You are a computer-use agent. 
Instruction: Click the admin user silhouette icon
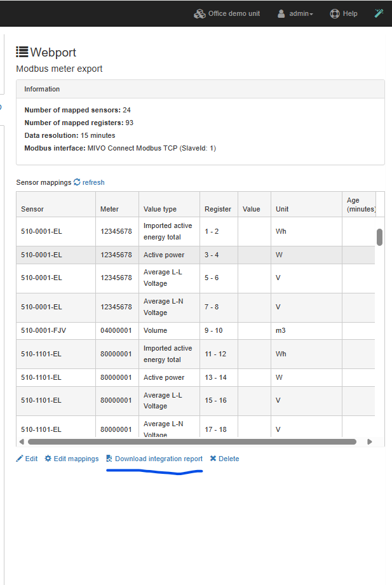(x=281, y=14)
